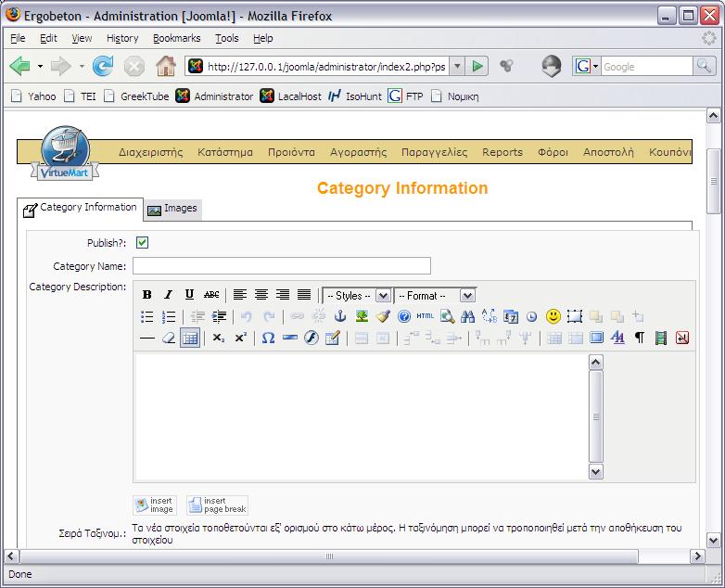Viewport: 725px width, 588px height.
Task: Open the History menu
Action: coord(122,38)
